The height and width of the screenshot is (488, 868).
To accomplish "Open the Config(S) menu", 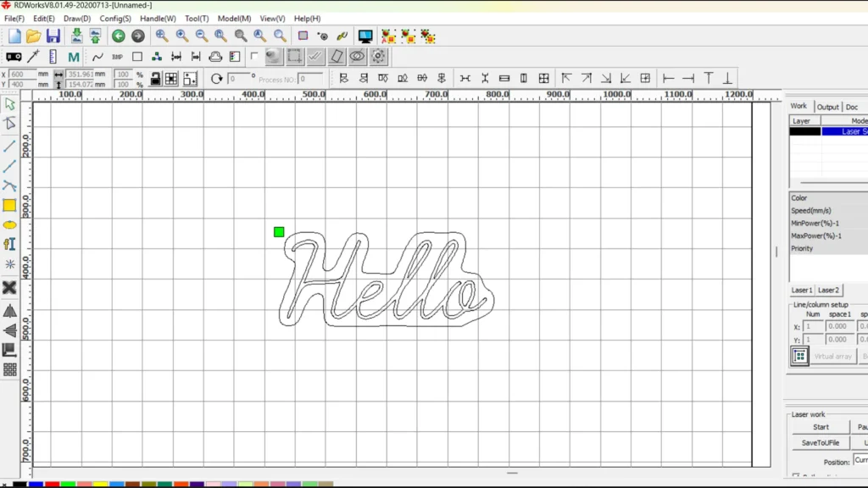I will coord(115,19).
